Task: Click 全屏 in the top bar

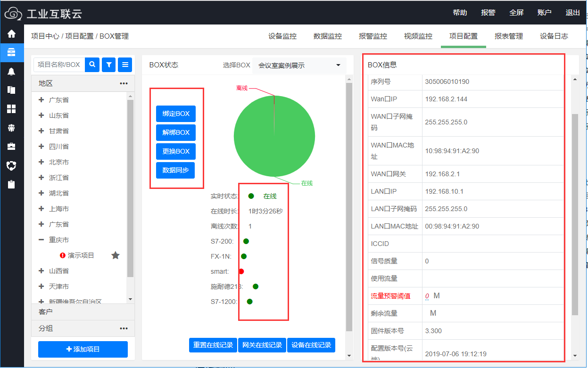Action: (516, 13)
